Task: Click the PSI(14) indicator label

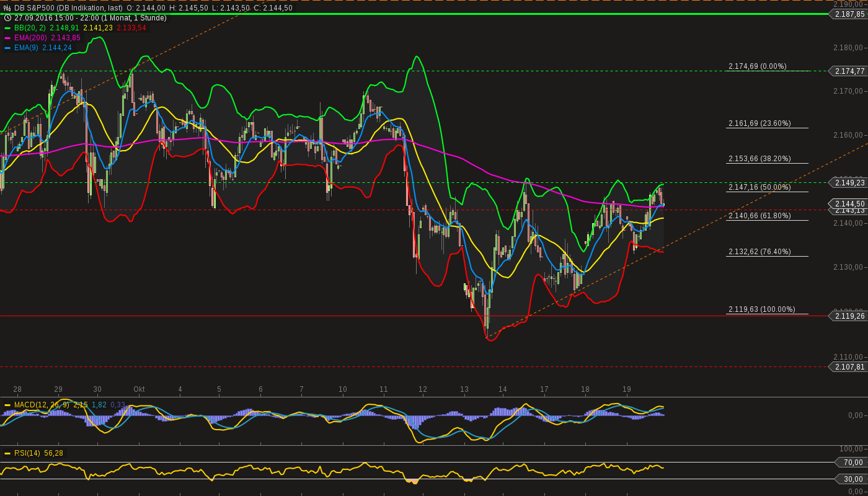Action: (27, 453)
